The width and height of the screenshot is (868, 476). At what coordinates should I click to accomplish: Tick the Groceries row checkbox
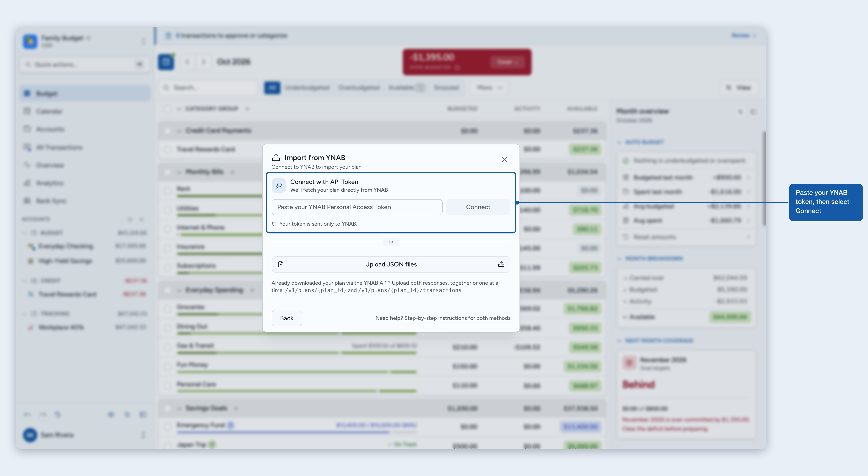point(167,308)
